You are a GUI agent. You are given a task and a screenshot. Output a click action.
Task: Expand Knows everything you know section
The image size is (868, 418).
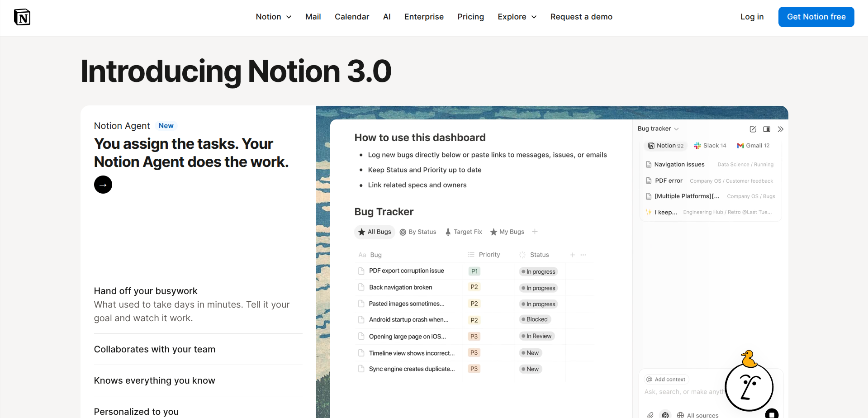(155, 380)
